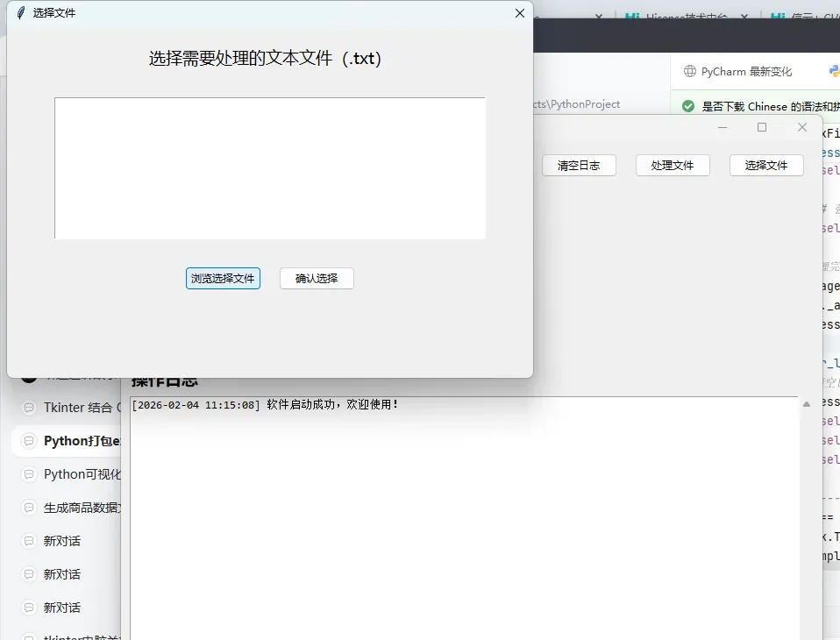Click the 浏览选择文件 button
This screenshot has width=840, height=640.
coord(223,279)
